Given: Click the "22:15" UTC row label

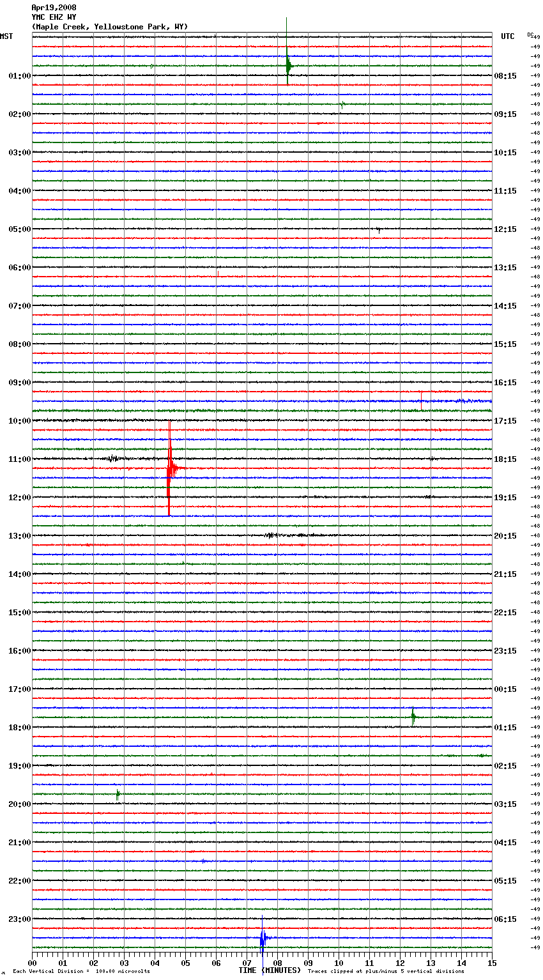Looking at the screenshot, I should (505, 613).
